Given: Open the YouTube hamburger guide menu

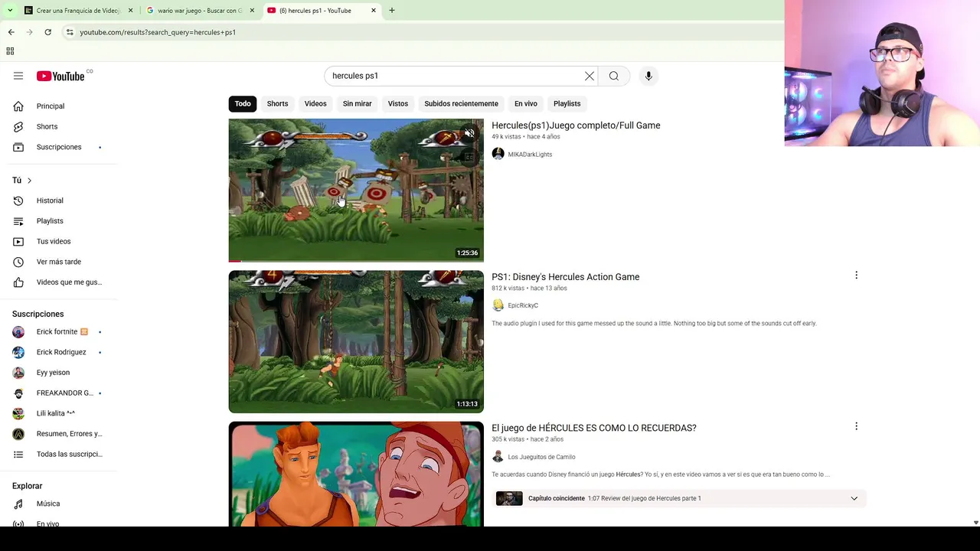Looking at the screenshot, I should coord(18,76).
